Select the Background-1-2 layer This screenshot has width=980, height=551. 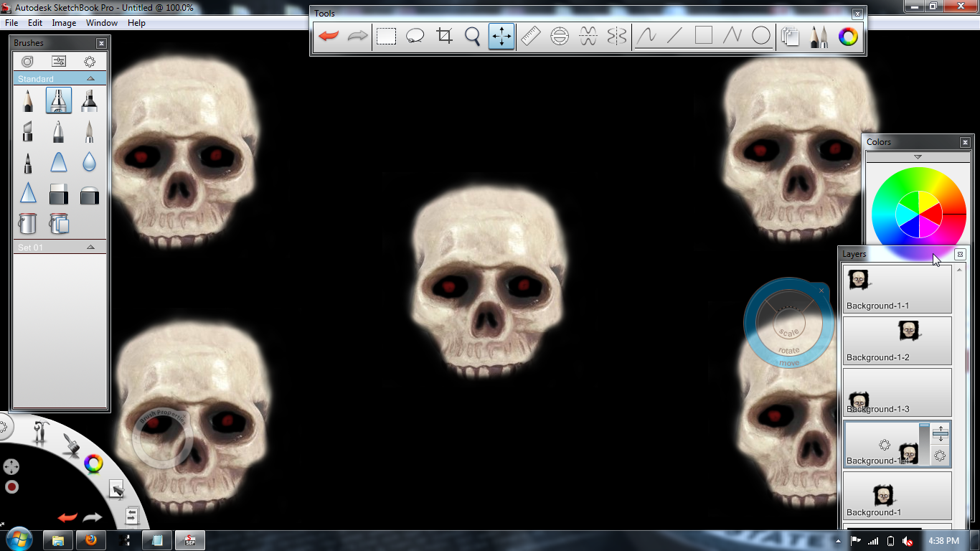(897, 341)
